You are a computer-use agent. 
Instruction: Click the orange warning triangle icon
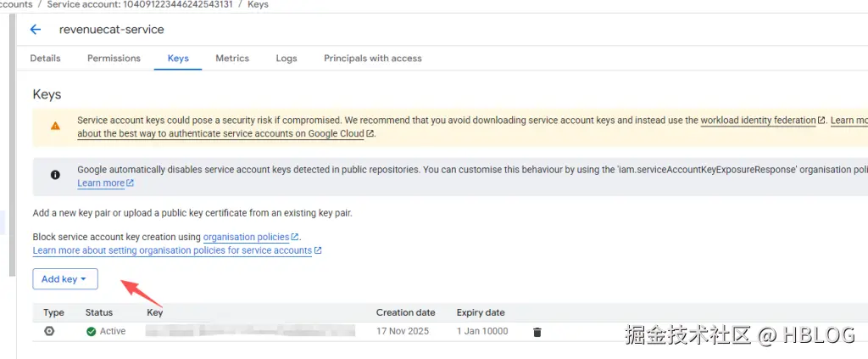(x=55, y=126)
